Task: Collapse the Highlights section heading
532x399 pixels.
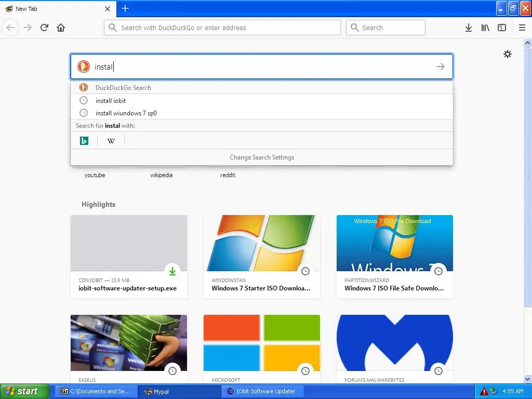Action: coord(98,204)
